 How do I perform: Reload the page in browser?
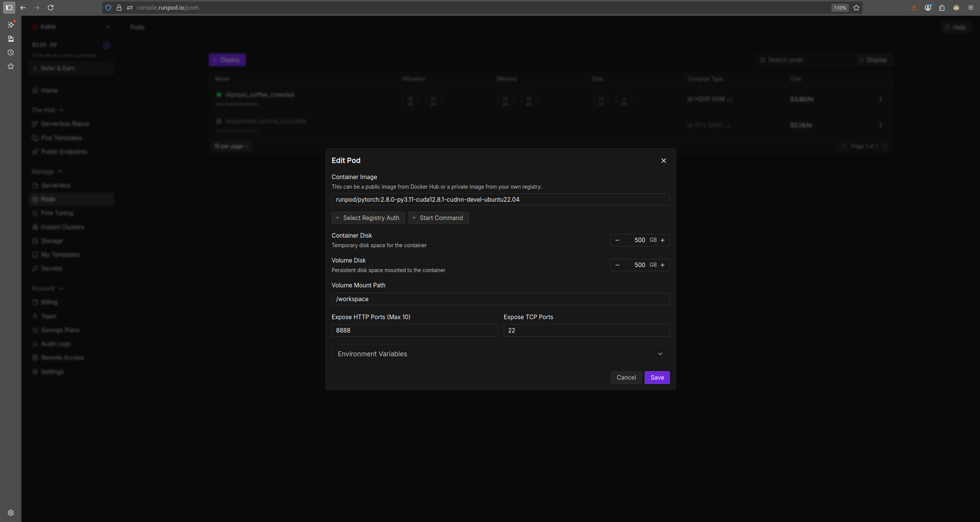pos(51,8)
